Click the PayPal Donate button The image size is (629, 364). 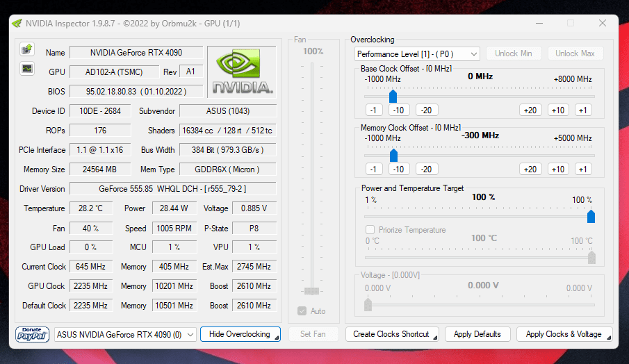tap(32, 334)
